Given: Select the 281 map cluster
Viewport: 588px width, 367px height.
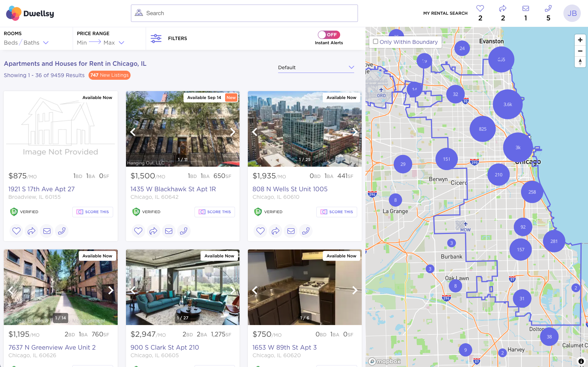Looking at the screenshot, I should 554,241.
